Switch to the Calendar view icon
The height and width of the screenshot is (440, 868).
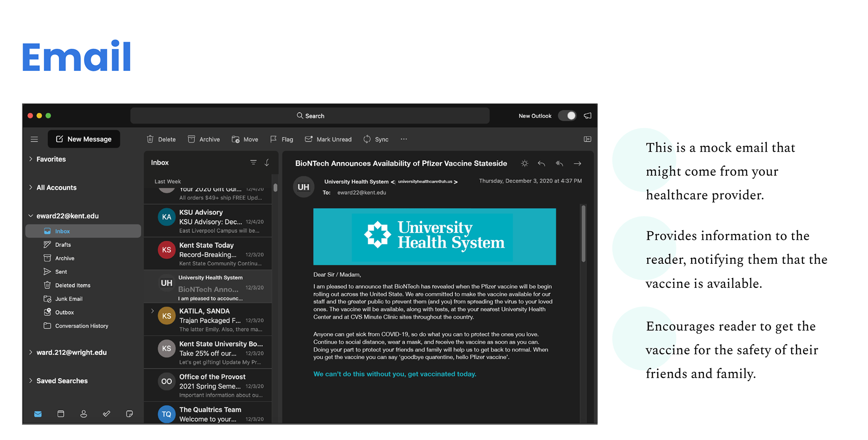point(61,414)
